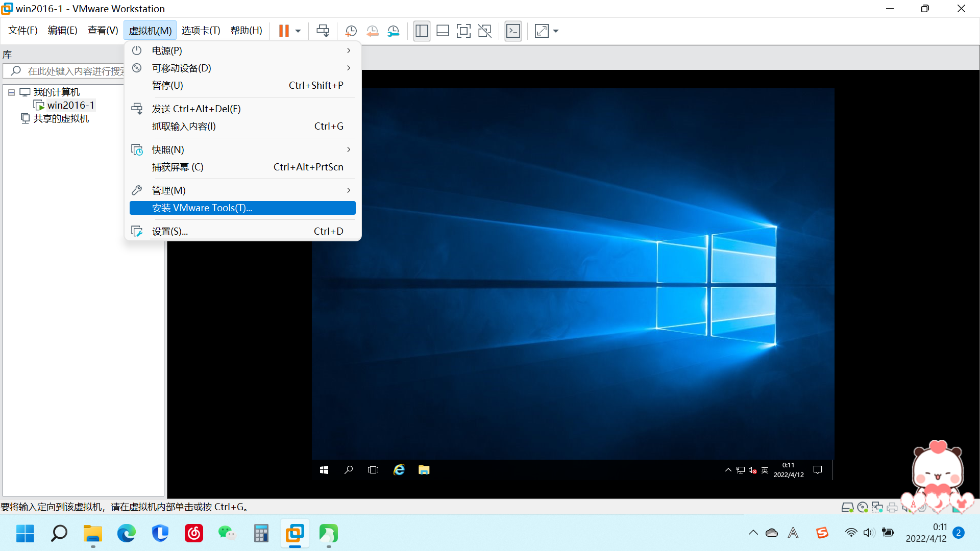
Task: Select 抓取输入内容(I) menu item
Action: point(242,126)
